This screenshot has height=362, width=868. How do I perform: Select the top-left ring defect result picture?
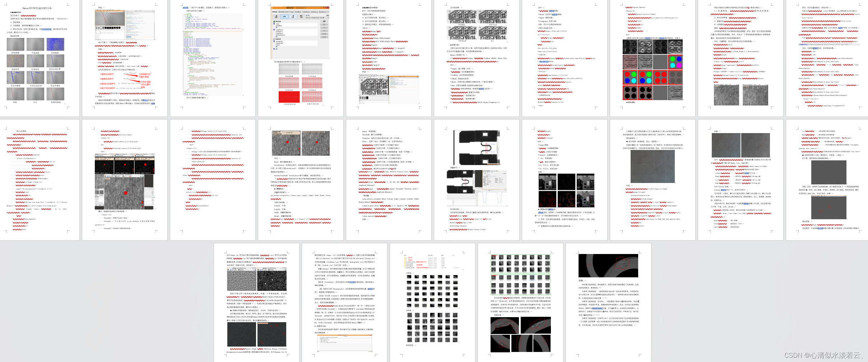coord(504,326)
